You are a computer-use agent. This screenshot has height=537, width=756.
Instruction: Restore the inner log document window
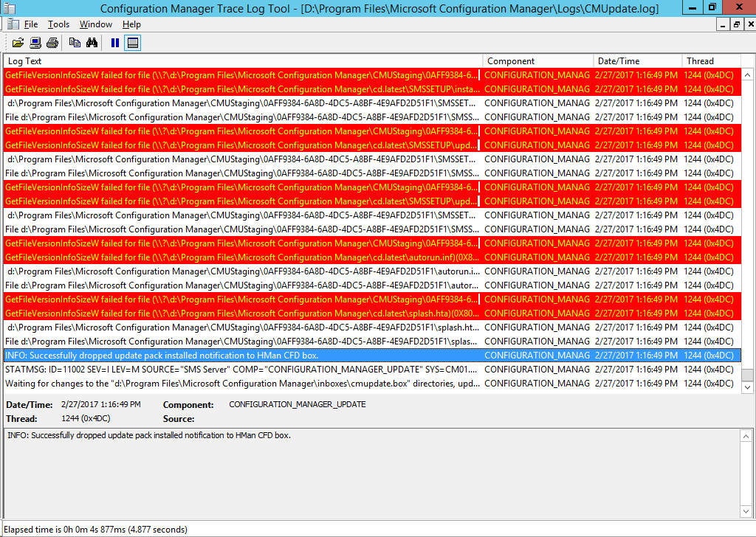(736, 24)
